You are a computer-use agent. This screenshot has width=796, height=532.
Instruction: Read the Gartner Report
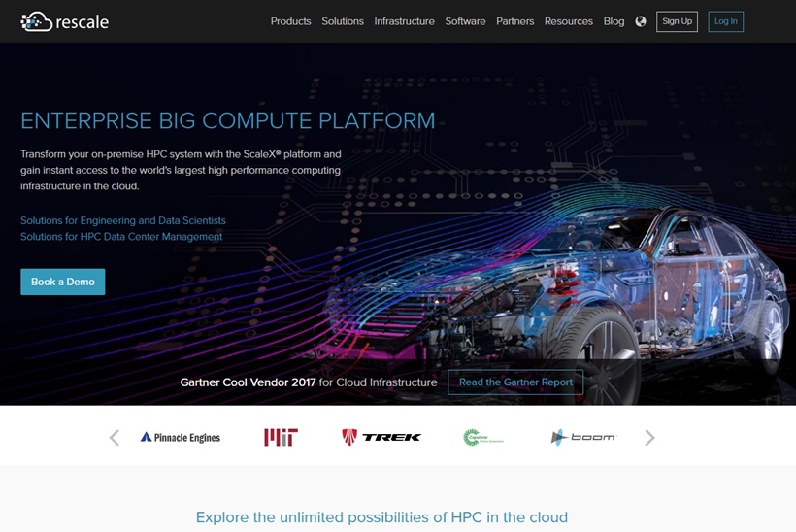(x=515, y=382)
